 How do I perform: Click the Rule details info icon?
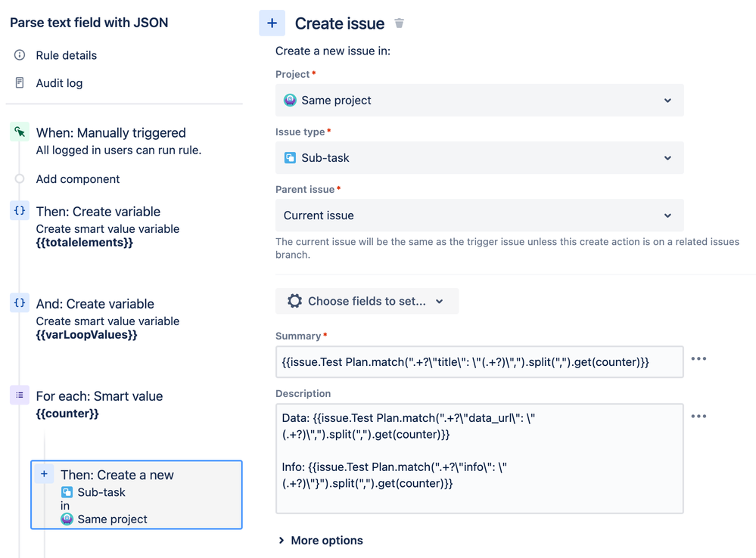[20, 55]
